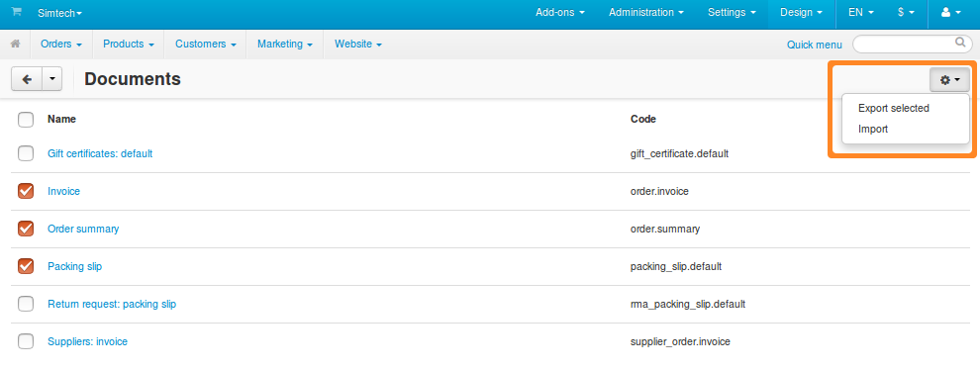The height and width of the screenshot is (371, 980).
Task: Click the back arrow button
Action: click(x=27, y=79)
